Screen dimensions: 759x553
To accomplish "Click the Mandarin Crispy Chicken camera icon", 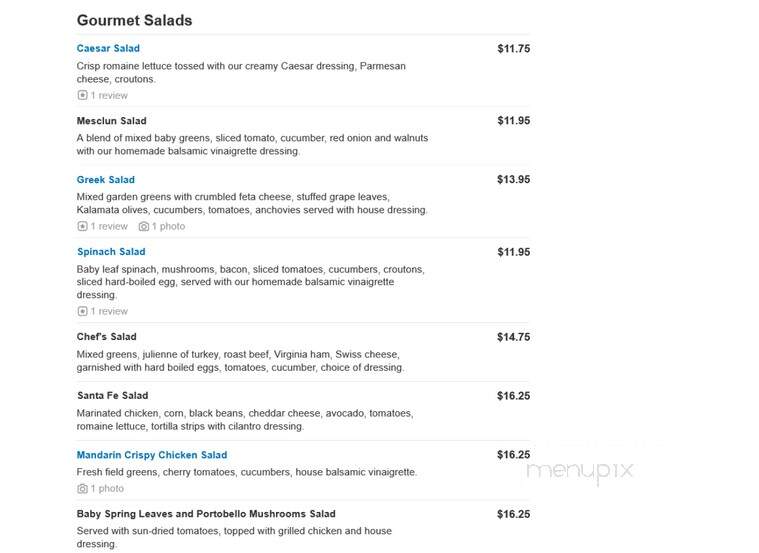I will click(x=82, y=489).
